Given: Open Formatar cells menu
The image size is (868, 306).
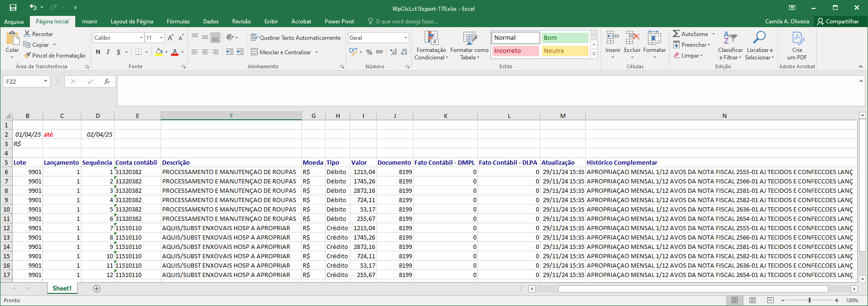Looking at the screenshot, I should pos(655,45).
